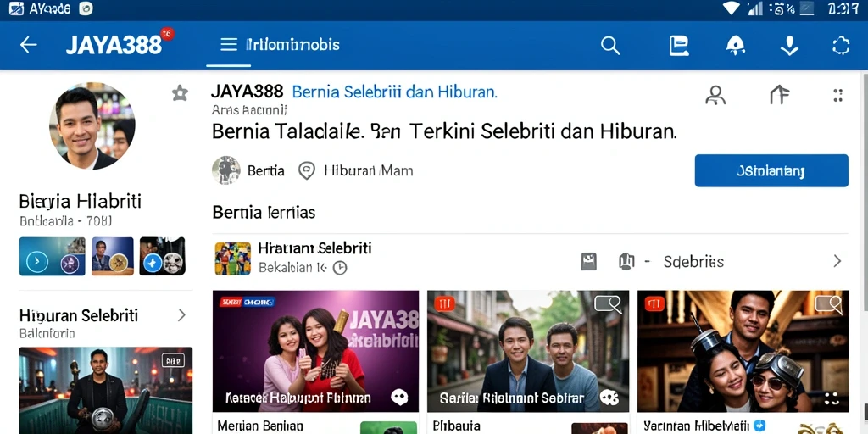Image resolution: width=868 pixels, height=434 pixels.
Task: Open sidebar video of man in black jacket
Action: point(106,390)
